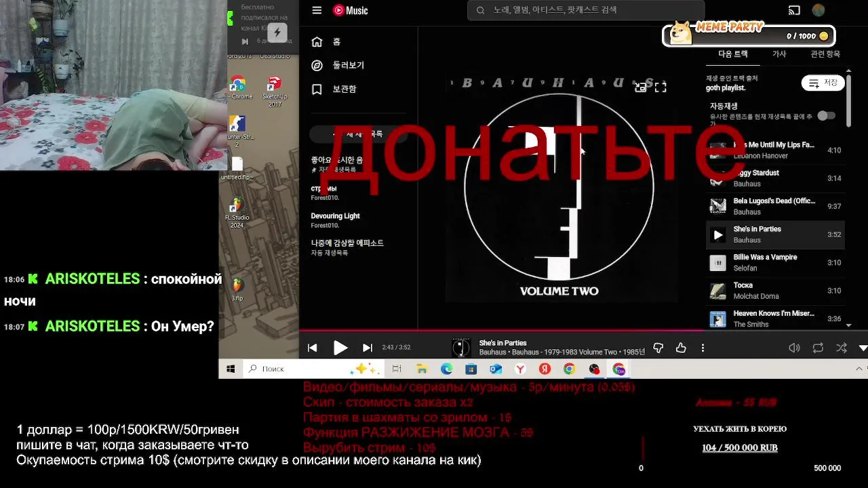The image size is (868, 488).
Task: Switch to the 관련 항목 tab
Action: pos(825,54)
